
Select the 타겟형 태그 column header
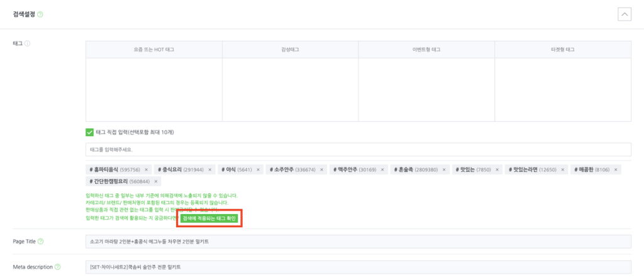563,50
